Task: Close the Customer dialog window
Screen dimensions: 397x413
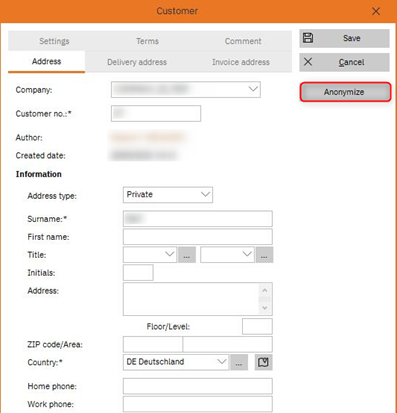Action: tap(376, 11)
